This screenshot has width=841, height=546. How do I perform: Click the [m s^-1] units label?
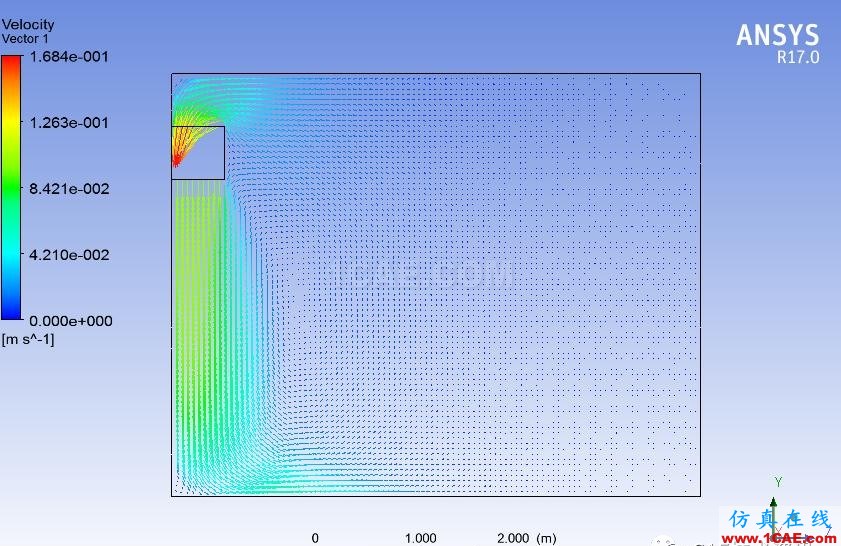pos(28,339)
